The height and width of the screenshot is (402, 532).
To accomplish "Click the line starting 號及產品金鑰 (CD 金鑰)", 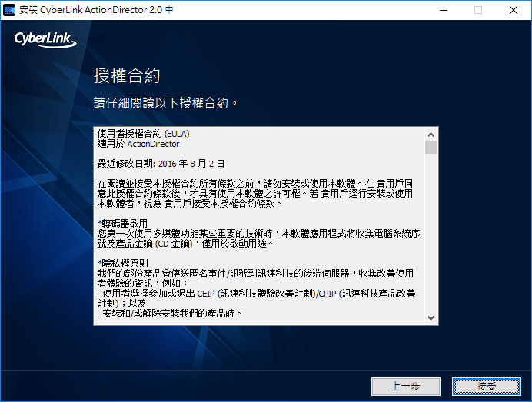I will point(185,244).
